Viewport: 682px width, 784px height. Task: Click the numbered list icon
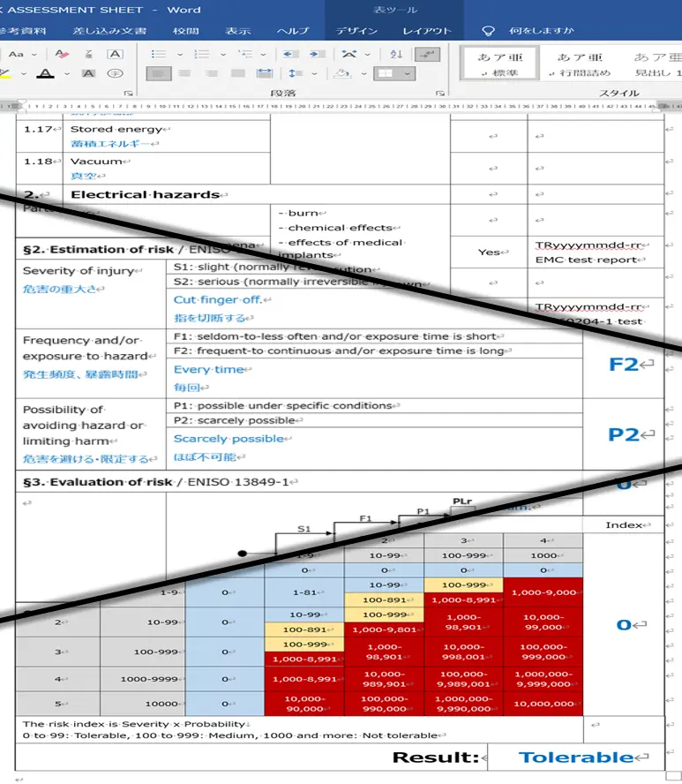click(x=202, y=54)
